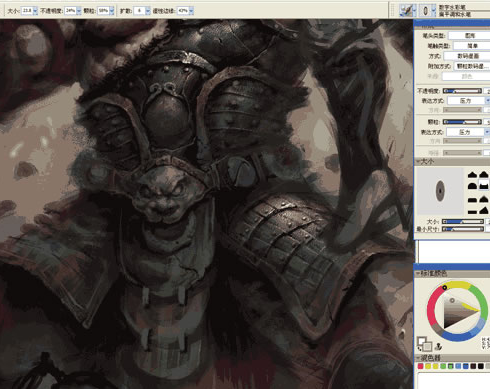Click the clone color rubber stamp icon

click(x=439, y=347)
